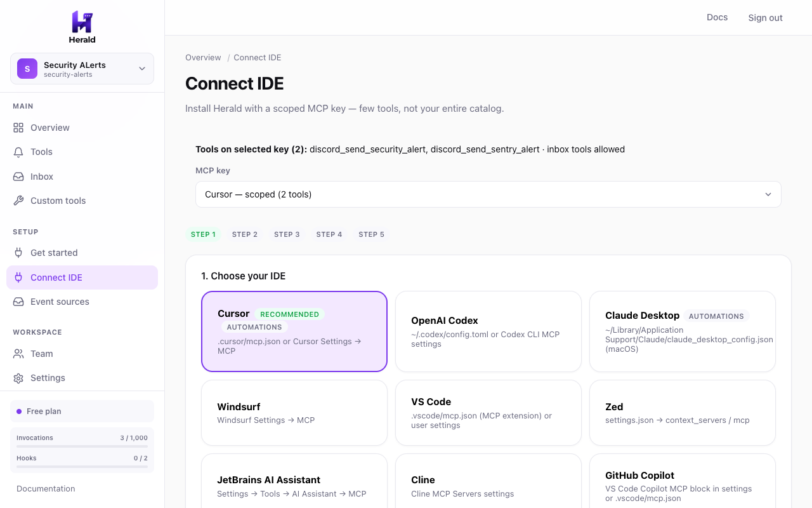Viewport: 812px width, 508px height.
Task: Click the RECOMMENDED badge on Cursor
Action: (290, 314)
